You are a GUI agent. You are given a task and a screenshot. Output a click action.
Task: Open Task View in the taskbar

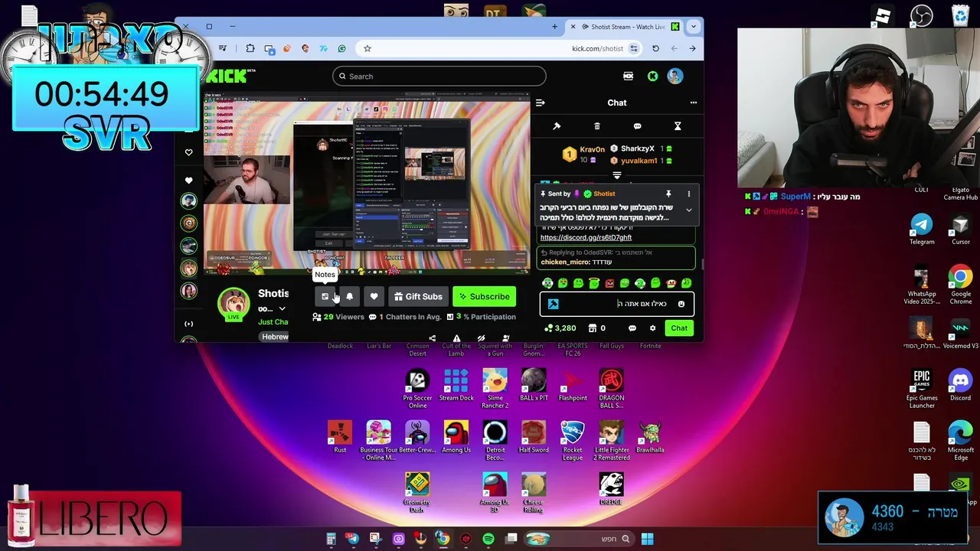point(511,540)
